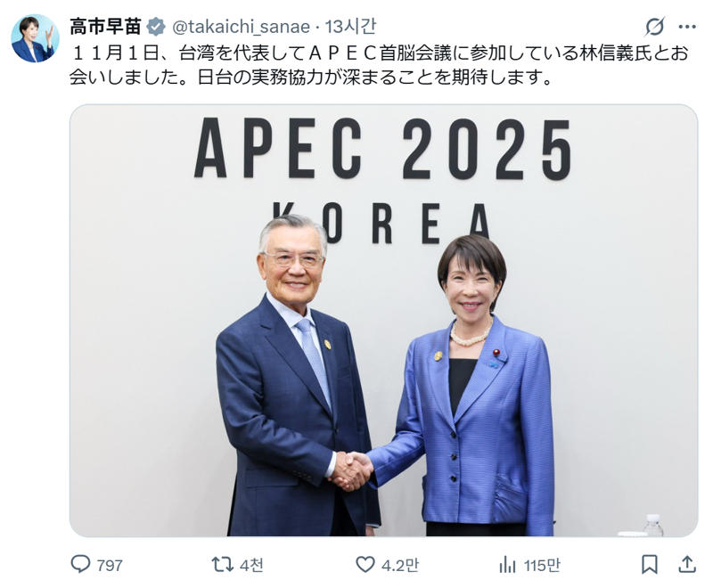Click the display name 高市早苗
This screenshot has height=588, width=713.
(105, 27)
